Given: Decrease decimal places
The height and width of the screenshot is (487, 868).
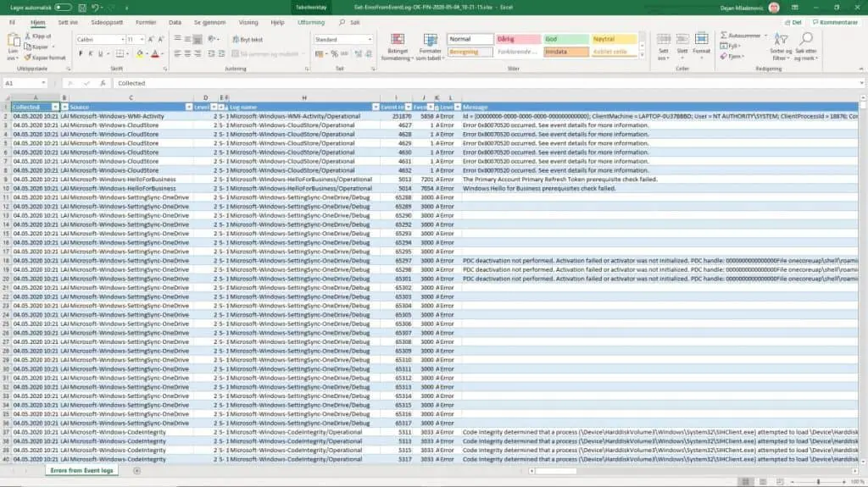Looking at the screenshot, I should pyautogui.click(x=369, y=53).
